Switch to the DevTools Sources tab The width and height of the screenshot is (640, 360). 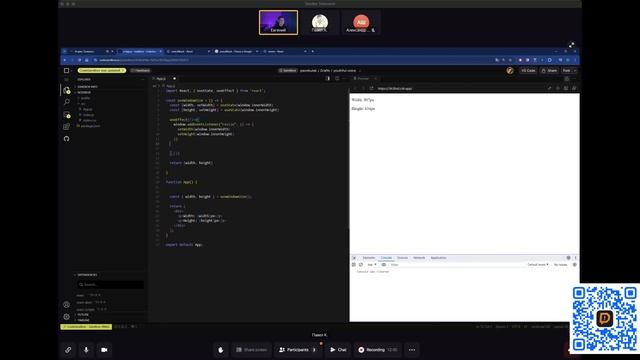pos(402,258)
